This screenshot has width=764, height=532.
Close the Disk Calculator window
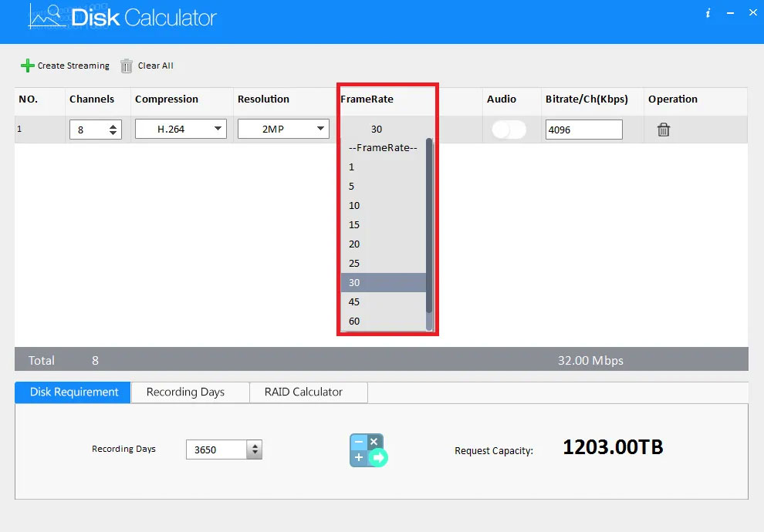coord(753,12)
